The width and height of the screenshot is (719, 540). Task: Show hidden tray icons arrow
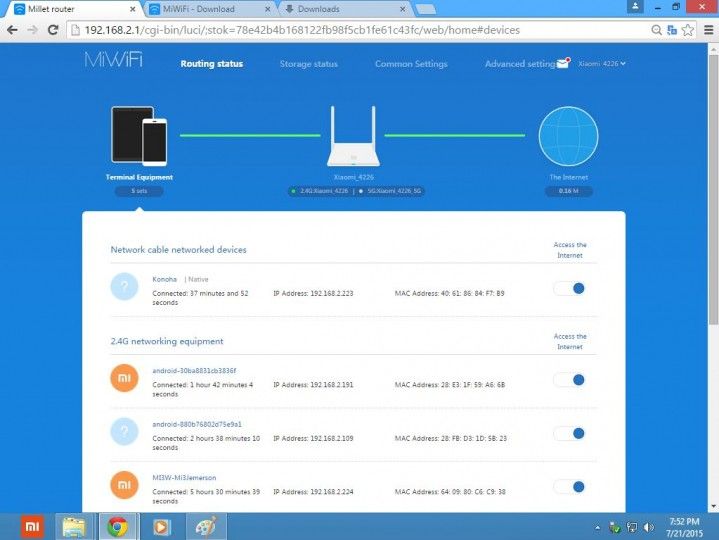[x=597, y=528]
